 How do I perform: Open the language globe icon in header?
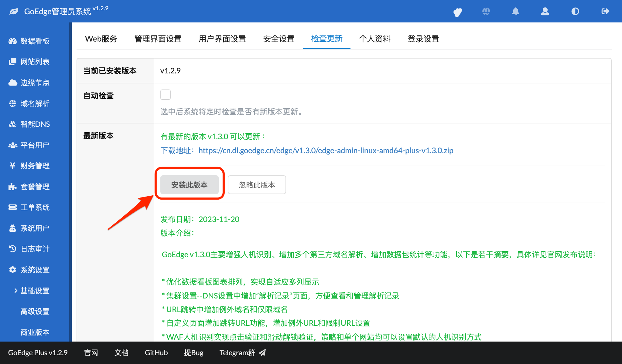point(486,12)
